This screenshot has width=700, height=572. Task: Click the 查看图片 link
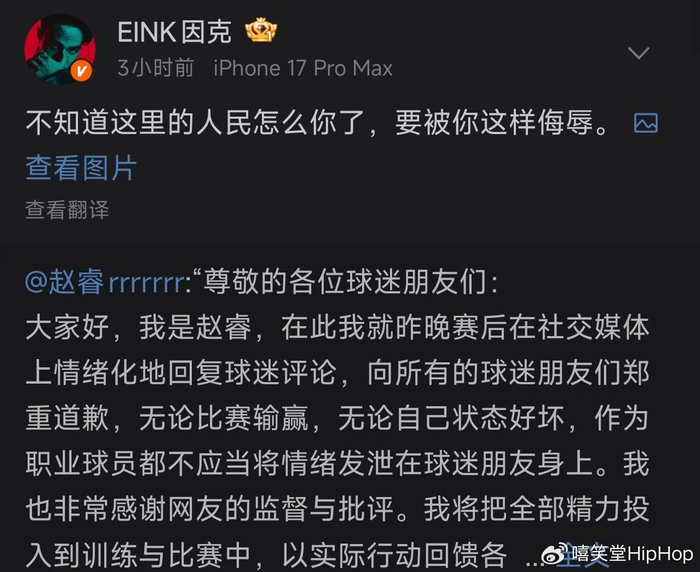[x=81, y=167]
